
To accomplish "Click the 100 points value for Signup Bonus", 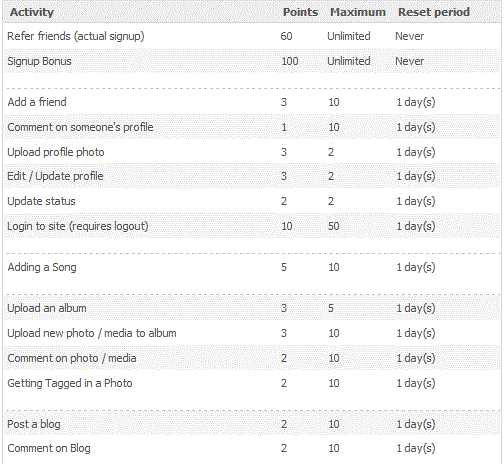I will [x=290, y=61].
